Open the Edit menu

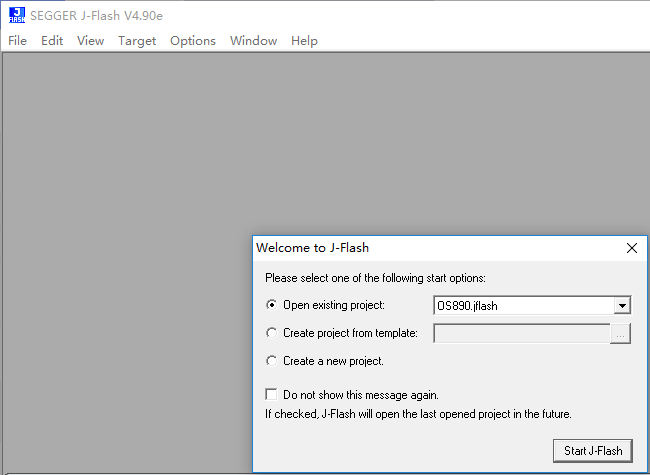(x=52, y=41)
